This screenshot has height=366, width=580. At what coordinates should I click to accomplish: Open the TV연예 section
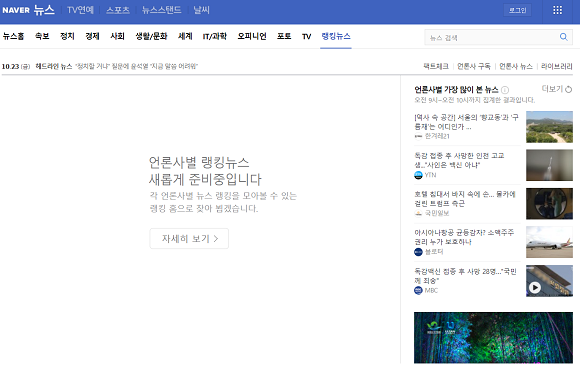(80, 10)
